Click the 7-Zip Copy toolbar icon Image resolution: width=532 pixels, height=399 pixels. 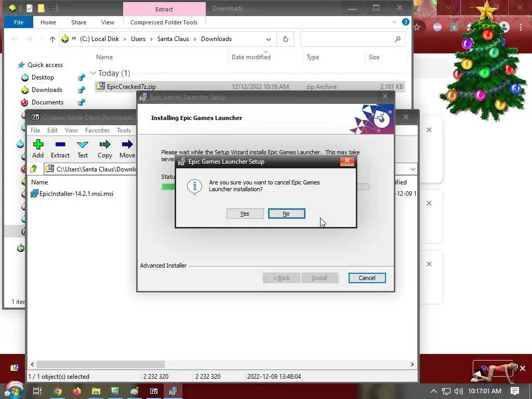point(105,149)
